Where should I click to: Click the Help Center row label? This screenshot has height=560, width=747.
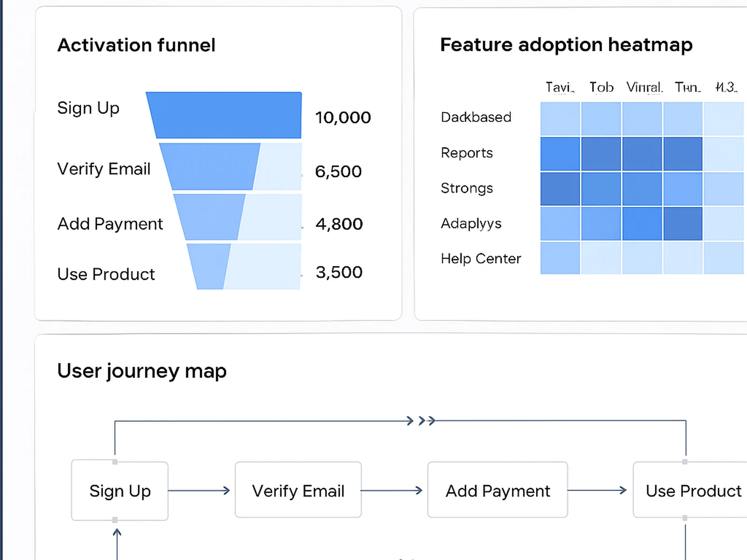pyautogui.click(x=481, y=259)
